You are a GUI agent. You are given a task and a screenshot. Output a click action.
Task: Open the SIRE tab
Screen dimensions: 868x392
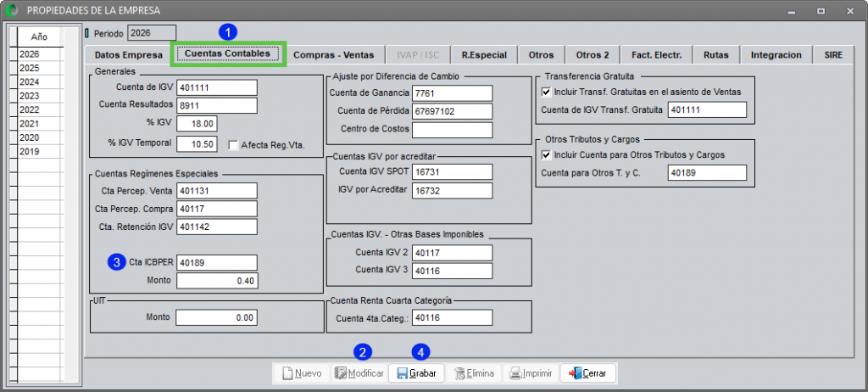[832, 55]
